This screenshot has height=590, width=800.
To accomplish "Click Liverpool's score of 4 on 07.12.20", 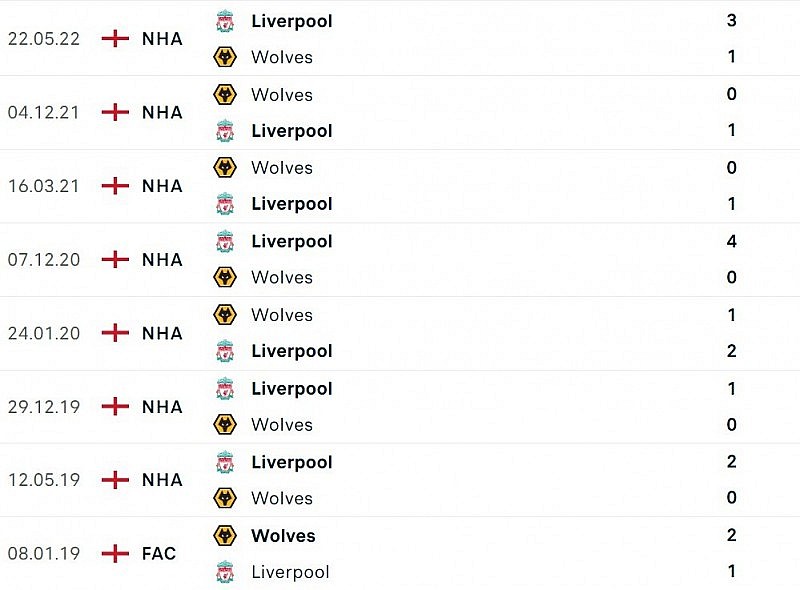I will click(x=732, y=241).
